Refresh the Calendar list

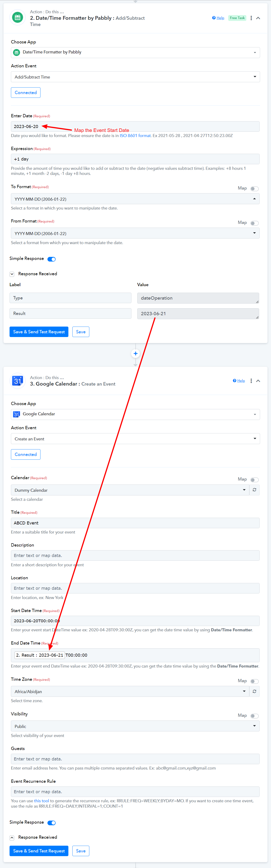pos(254,490)
